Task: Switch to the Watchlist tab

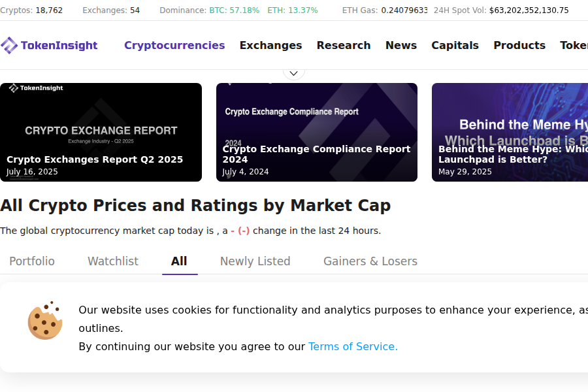Action: [x=112, y=261]
